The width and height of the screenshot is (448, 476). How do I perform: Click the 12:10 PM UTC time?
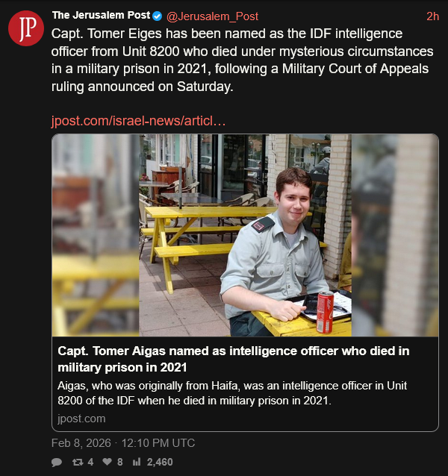[x=159, y=443]
